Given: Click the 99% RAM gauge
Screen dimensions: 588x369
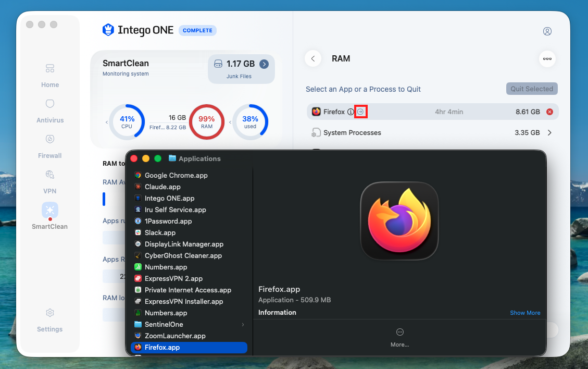Looking at the screenshot, I should [207, 122].
